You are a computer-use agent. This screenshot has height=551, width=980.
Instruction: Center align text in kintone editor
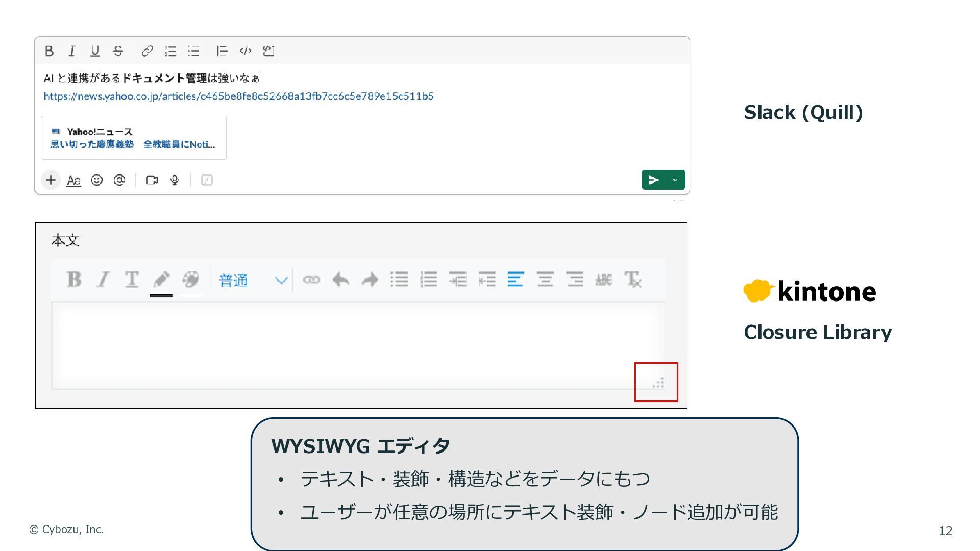click(545, 280)
